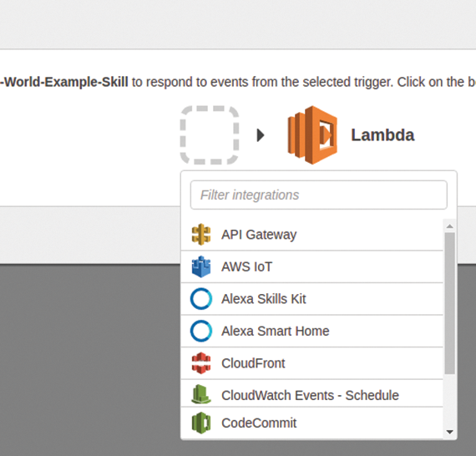Select API Gateway from the list
This screenshot has width=476, height=456.
click(x=312, y=235)
